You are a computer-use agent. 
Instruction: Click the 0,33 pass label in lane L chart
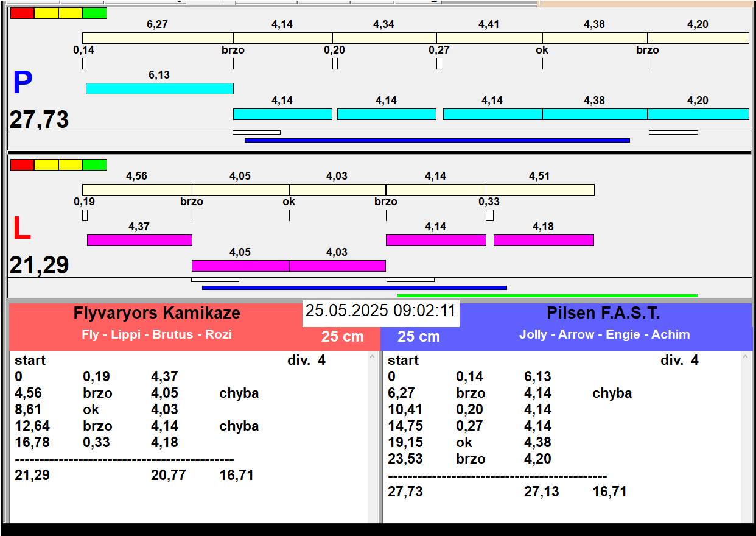pyautogui.click(x=489, y=202)
